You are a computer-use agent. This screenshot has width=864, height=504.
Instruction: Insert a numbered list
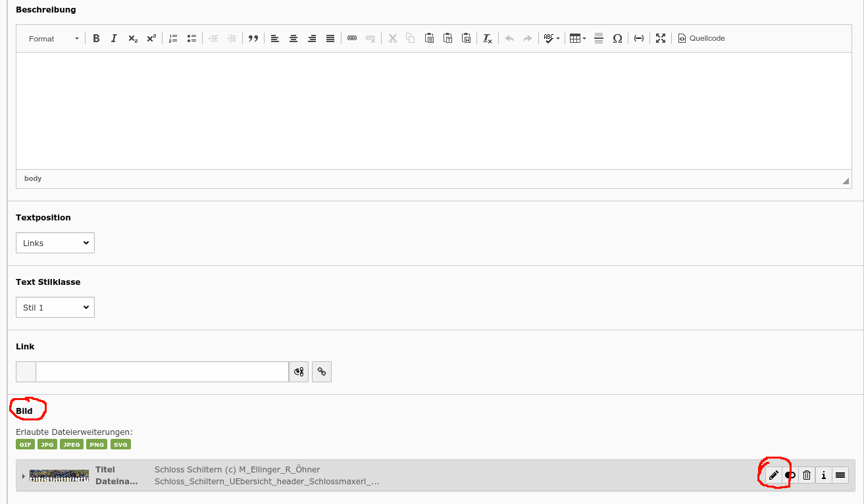(x=173, y=38)
